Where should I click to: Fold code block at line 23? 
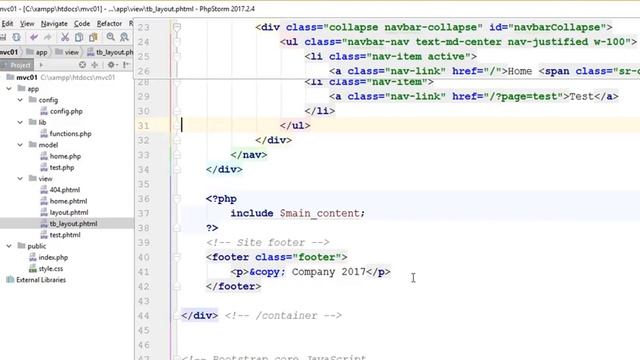(x=177, y=27)
